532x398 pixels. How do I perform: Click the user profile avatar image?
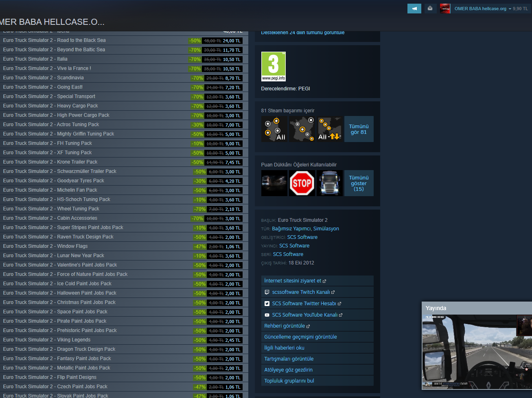(445, 9)
